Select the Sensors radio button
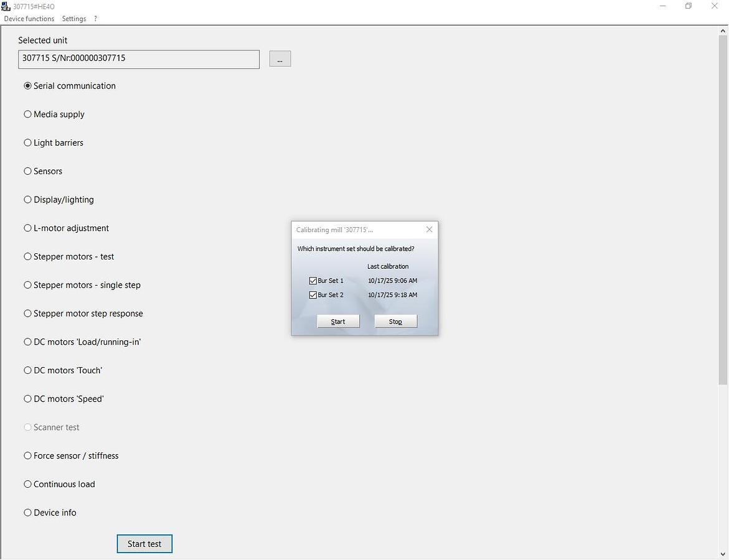The width and height of the screenshot is (729, 560). pos(27,171)
